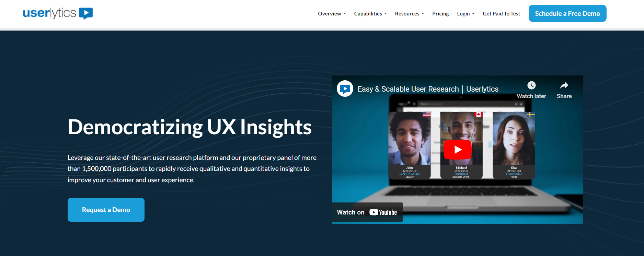Click the paragraph mentioning 1,500,000 participants

[192, 169]
